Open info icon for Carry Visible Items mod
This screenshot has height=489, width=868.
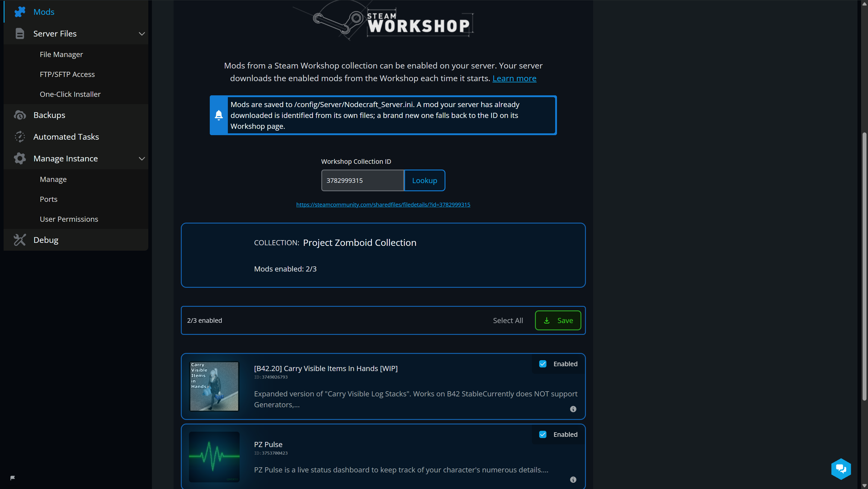[x=573, y=409]
